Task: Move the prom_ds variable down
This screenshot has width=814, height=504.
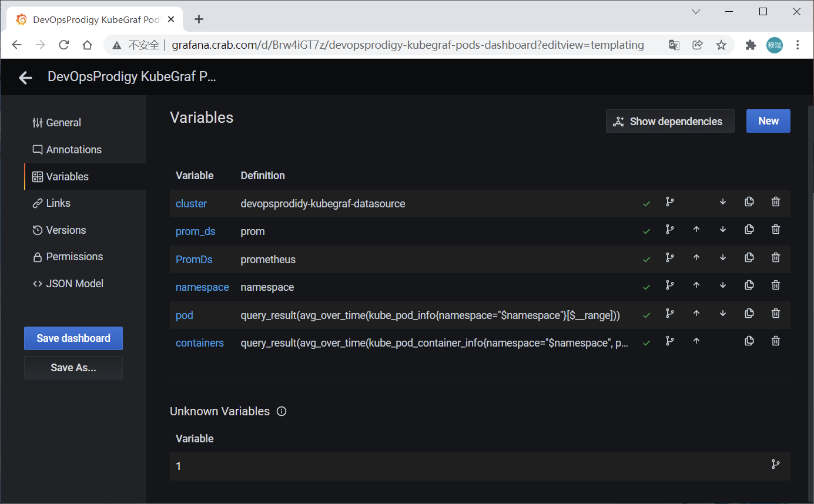Action: pos(723,230)
